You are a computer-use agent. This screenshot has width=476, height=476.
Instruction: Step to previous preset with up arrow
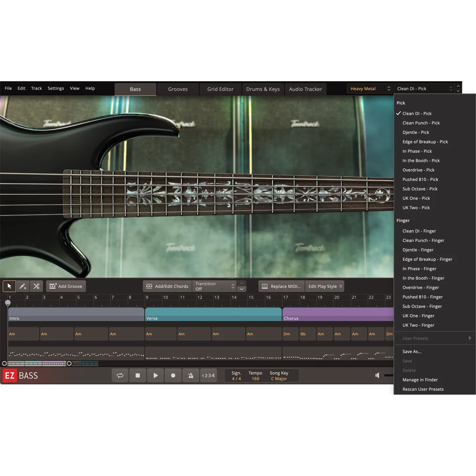[458, 86]
